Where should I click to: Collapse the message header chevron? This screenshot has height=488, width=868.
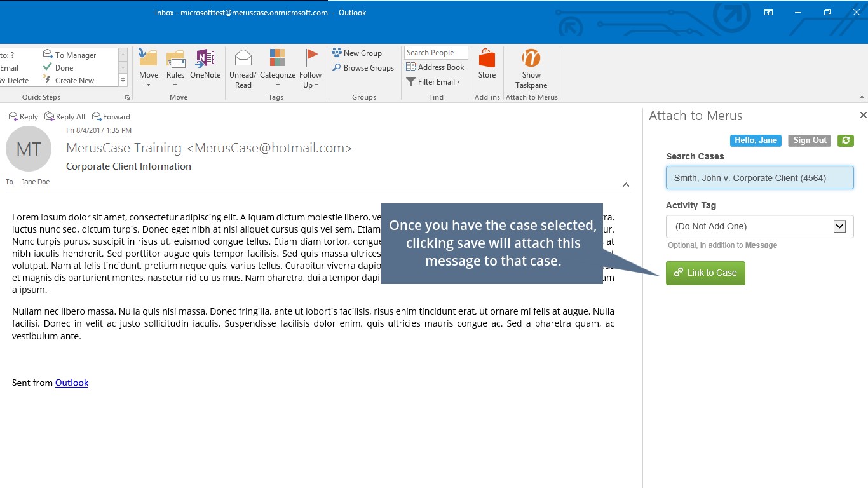coord(626,185)
